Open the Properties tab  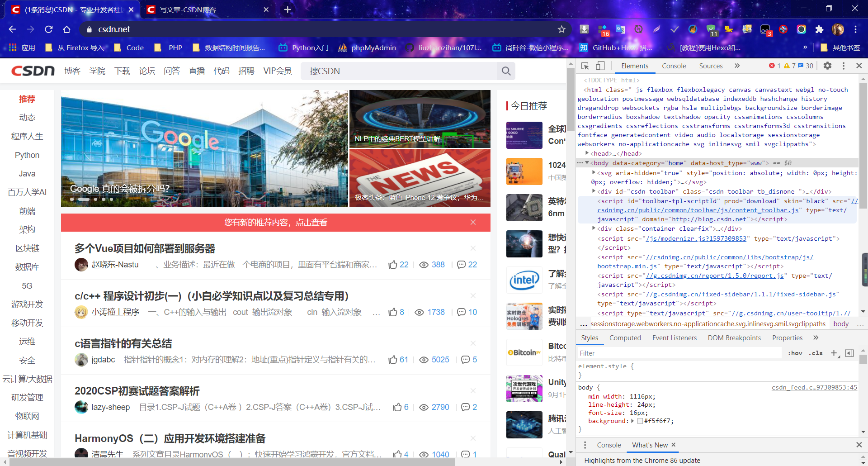click(787, 338)
